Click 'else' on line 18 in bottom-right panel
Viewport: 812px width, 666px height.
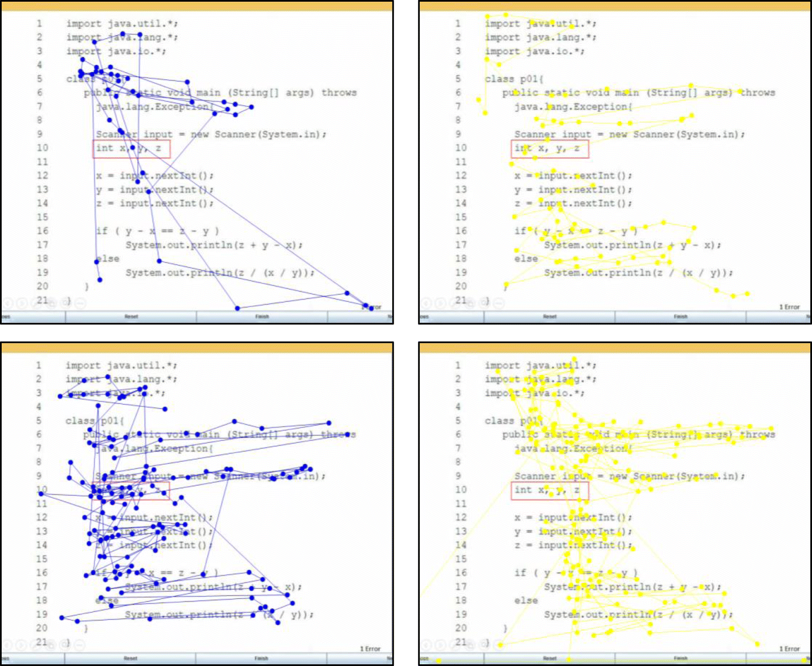[x=527, y=601]
